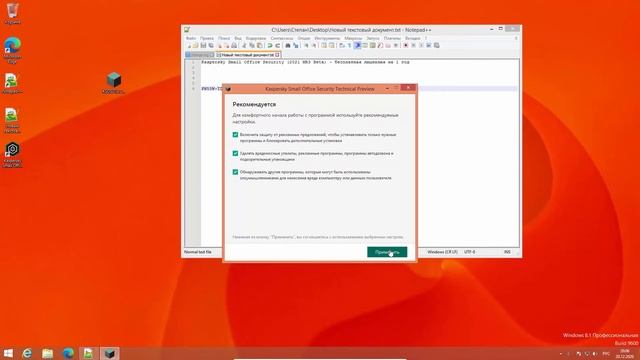
Task: Uncheck the first checkbox about advertising offers protection
Action: pos(235,135)
